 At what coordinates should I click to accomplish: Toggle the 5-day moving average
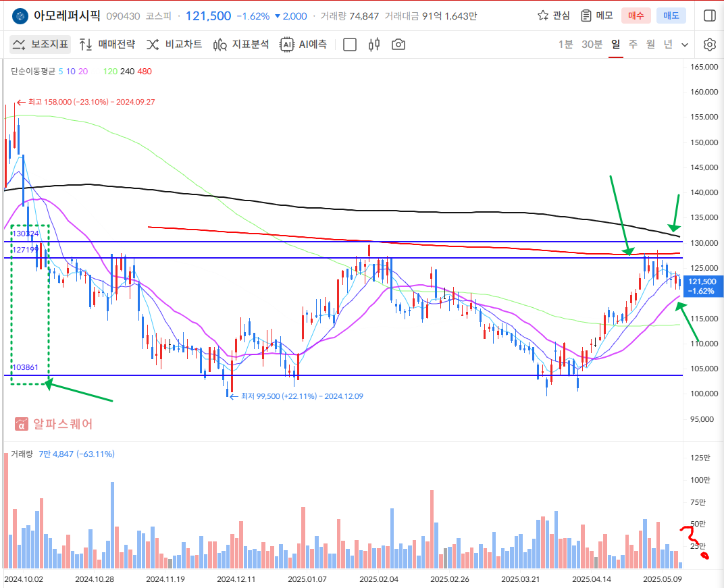pyautogui.click(x=61, y=72)
